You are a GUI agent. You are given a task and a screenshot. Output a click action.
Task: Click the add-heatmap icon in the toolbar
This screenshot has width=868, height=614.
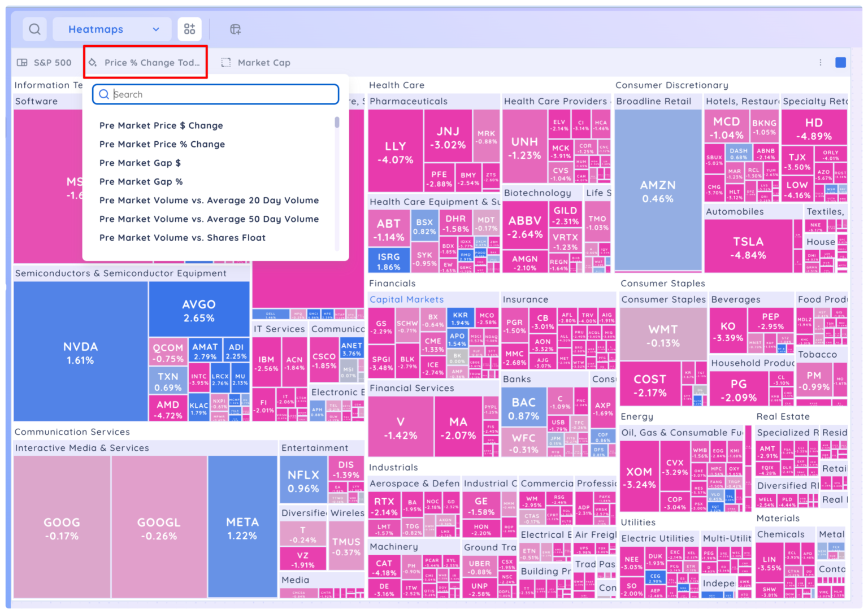click(x=236, y=29)
